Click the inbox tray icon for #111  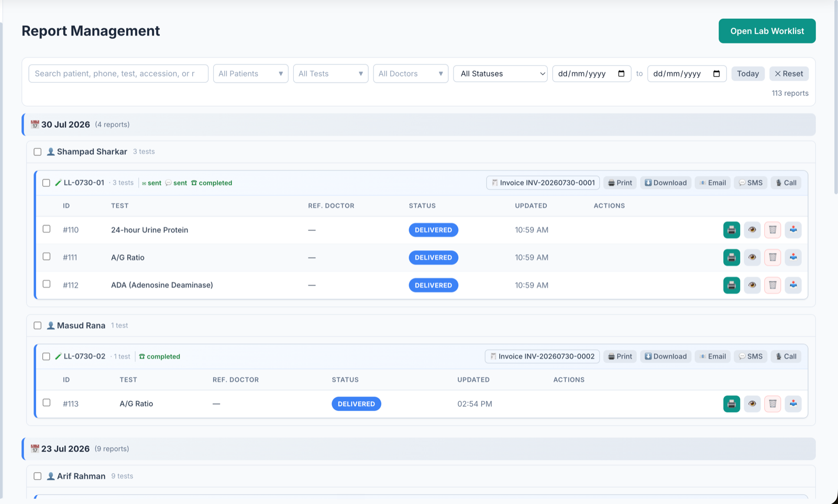click(793, 257)
